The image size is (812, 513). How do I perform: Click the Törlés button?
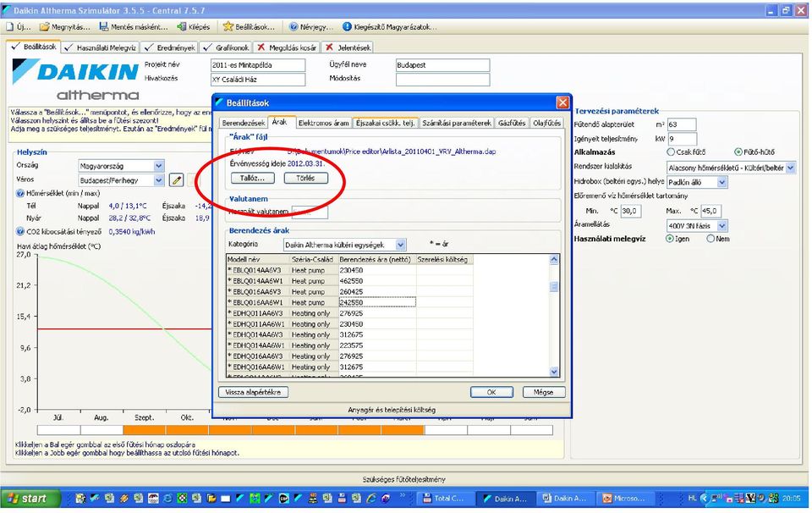(x=306, y=179)
